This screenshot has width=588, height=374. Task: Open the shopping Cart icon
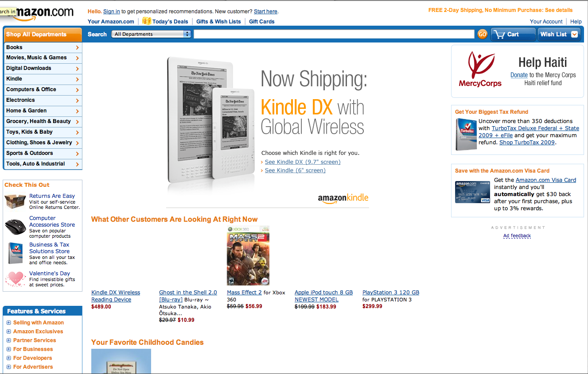pos(499,34)
